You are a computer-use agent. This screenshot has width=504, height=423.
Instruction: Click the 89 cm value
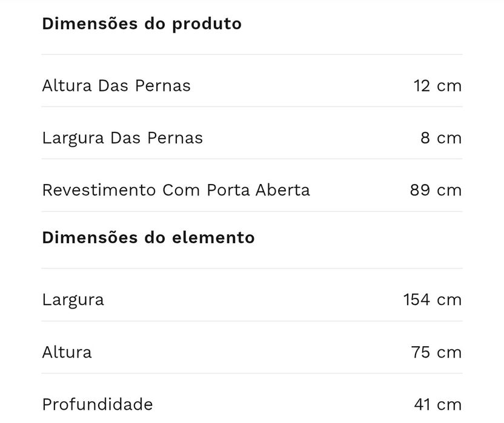point(436,190)
